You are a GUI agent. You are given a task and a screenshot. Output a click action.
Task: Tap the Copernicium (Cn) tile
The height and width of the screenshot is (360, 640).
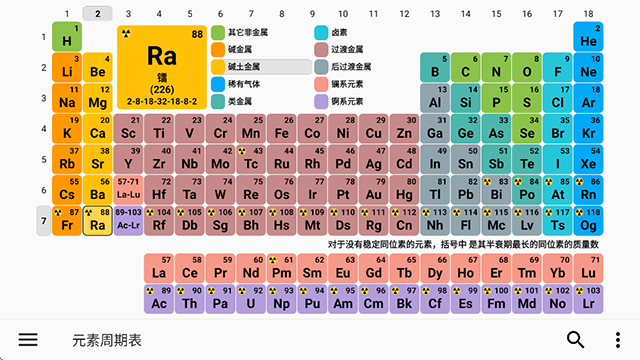[x=404, y=221]
